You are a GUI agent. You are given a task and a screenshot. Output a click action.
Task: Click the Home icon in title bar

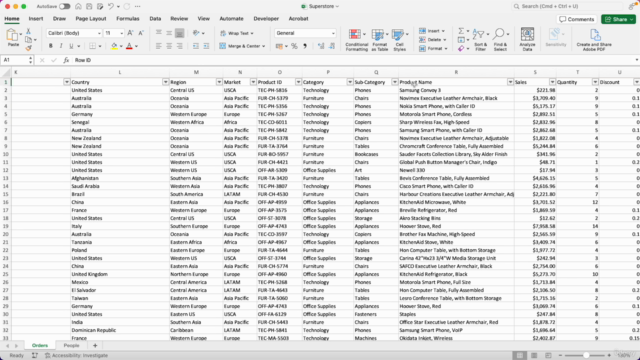[x=78, y=6]
